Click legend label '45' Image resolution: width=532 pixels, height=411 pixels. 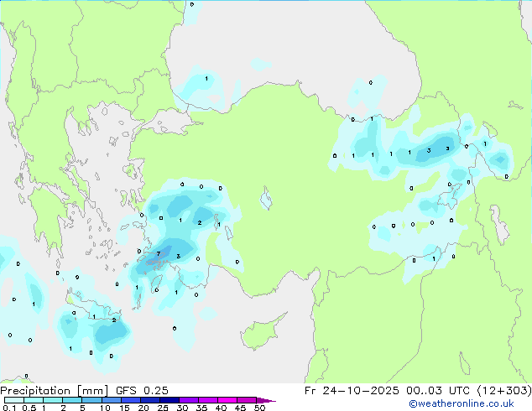(240, 408)
